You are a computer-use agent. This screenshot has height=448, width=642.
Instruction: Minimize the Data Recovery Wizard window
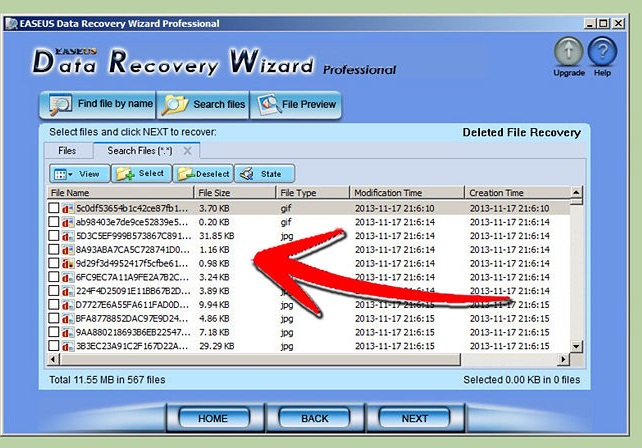pos(590,24)
